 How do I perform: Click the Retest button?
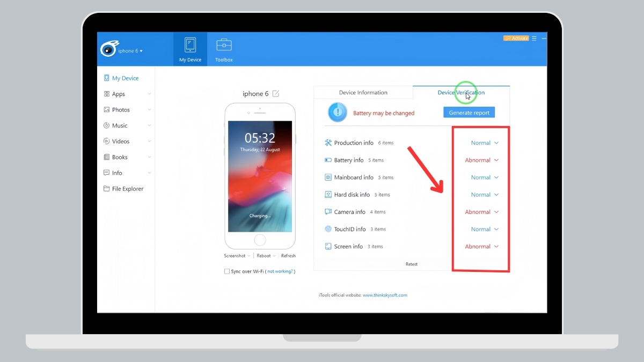coord(412,264)
